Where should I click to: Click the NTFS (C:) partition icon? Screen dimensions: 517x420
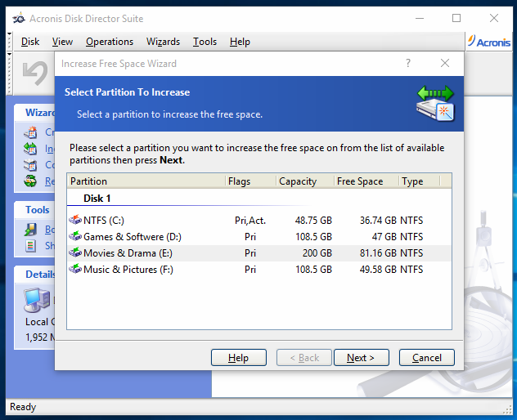[75, 219]
